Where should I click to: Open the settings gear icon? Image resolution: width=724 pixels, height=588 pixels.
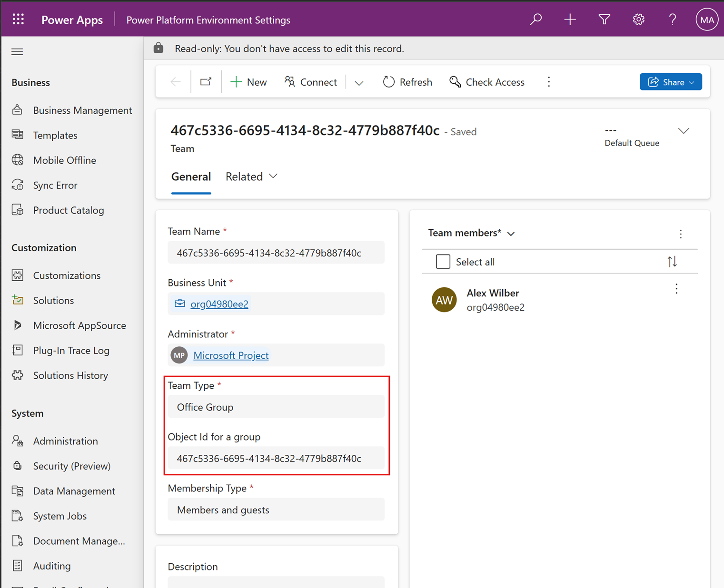[639, 20]
